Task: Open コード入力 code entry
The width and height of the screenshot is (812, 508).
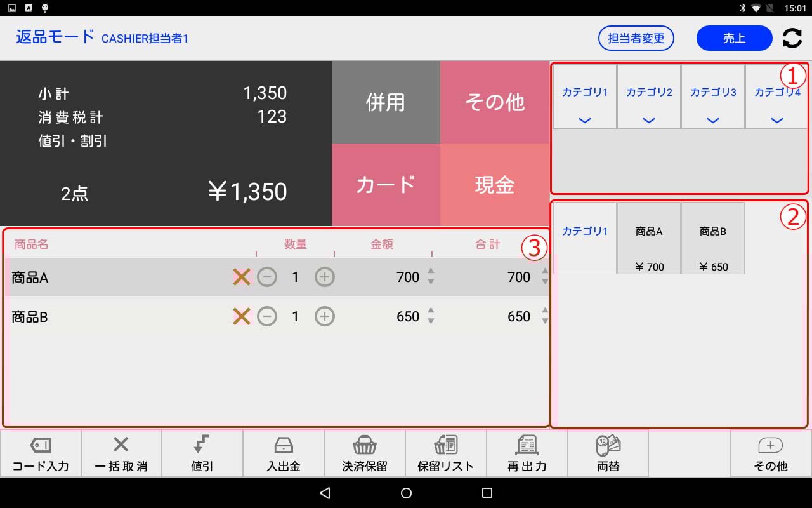Action: [41, 453]
